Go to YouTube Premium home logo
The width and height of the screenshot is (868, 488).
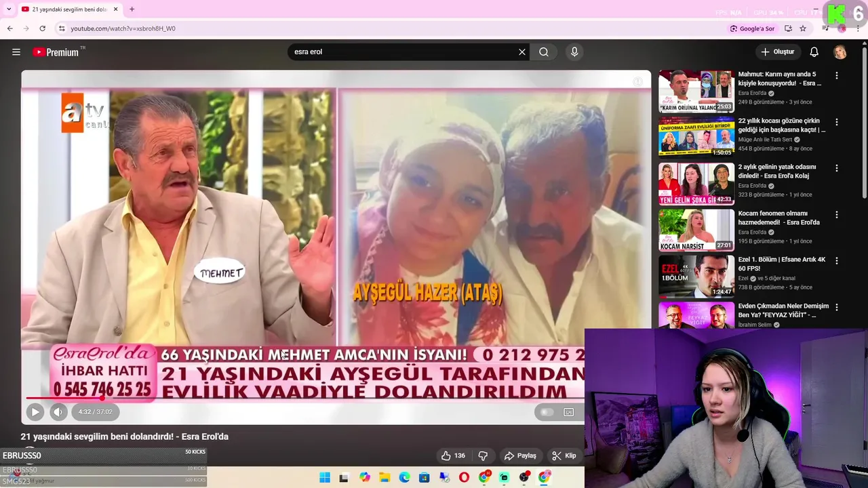tap(56, 52)
